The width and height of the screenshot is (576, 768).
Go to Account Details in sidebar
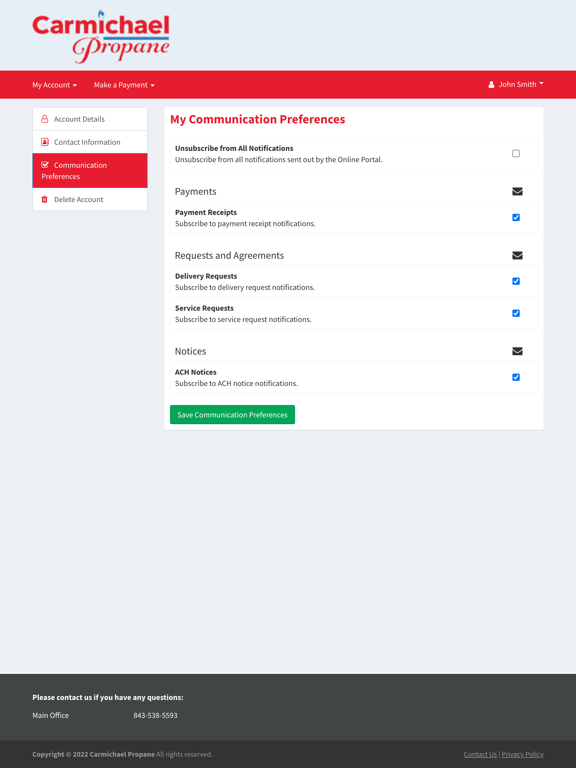[x=90, y=119]
